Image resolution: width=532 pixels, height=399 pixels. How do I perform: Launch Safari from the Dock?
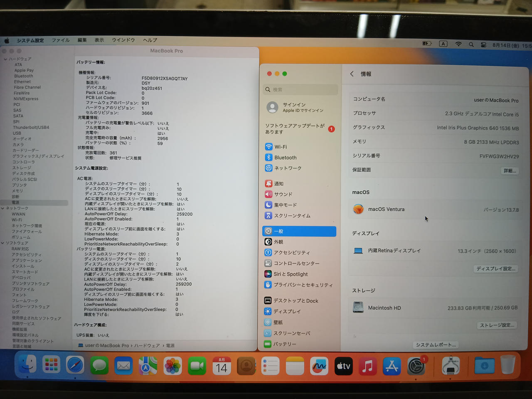coord(75,366)
